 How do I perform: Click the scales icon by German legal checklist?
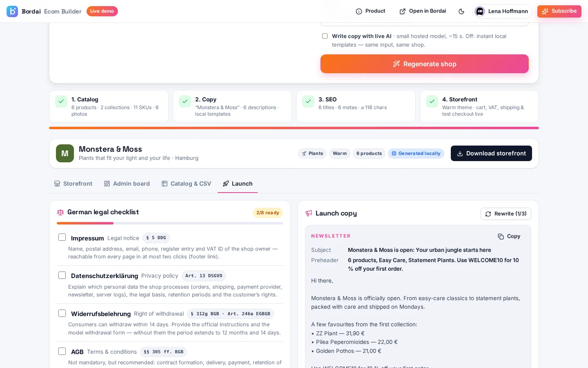pyautogui.click(x=60, y=212)
